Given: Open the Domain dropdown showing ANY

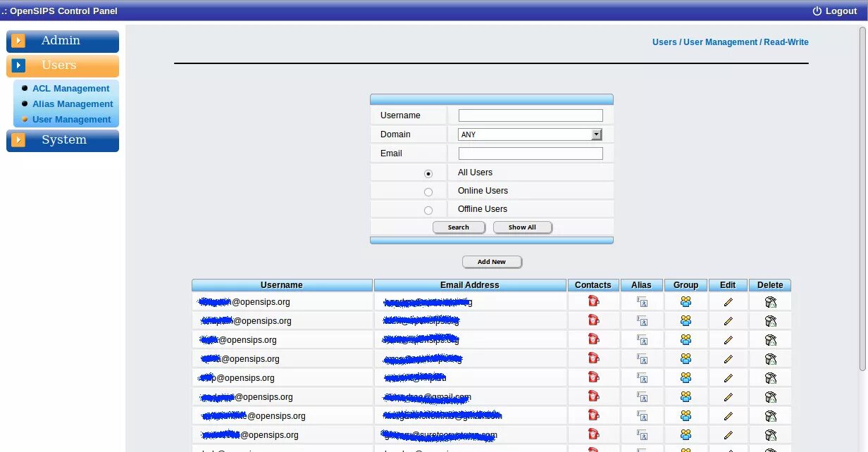Looking at the screenshot, I should coord(530,134).
